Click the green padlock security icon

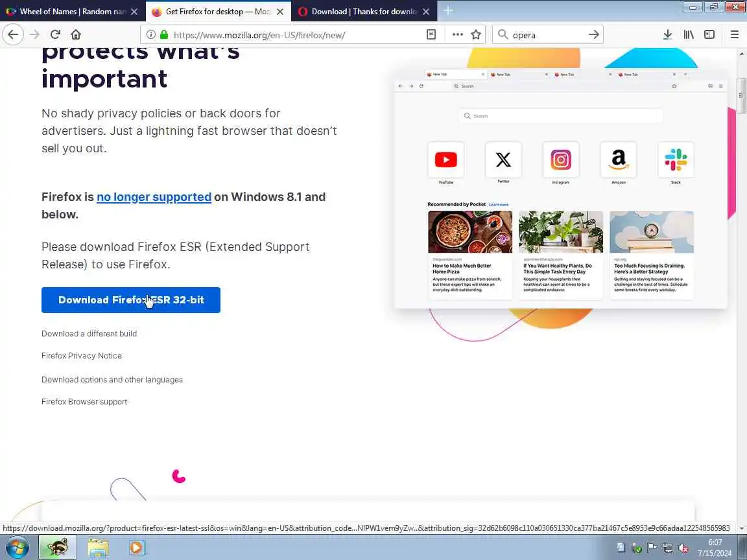(x=164, y=35)
